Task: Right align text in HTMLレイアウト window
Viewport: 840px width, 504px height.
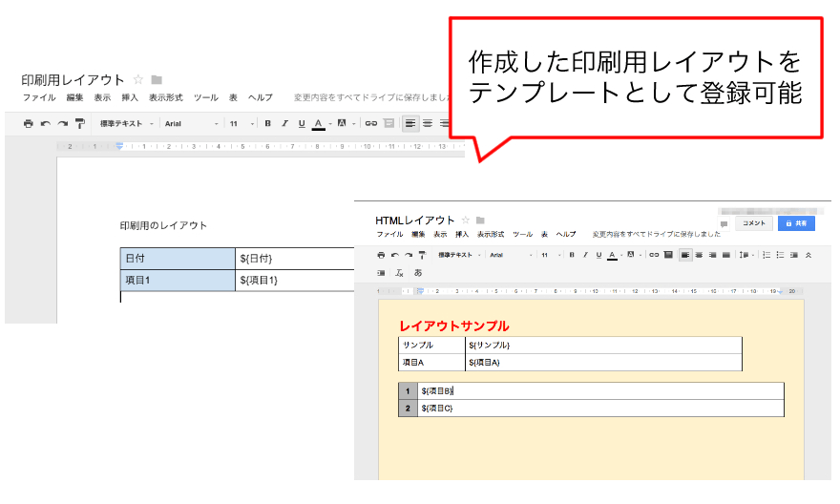Action: pyautogui.click(x=712, y=255)
